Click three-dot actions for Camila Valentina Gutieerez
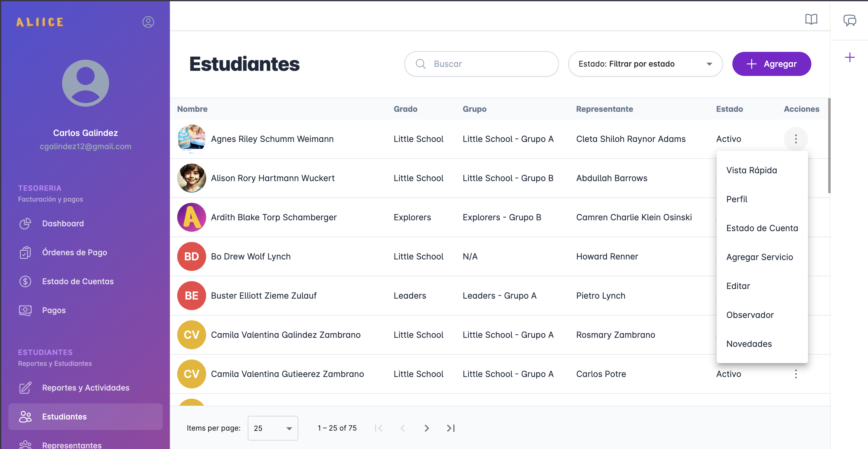Screen dimensions: 868x449 click(x=796, y=374)
